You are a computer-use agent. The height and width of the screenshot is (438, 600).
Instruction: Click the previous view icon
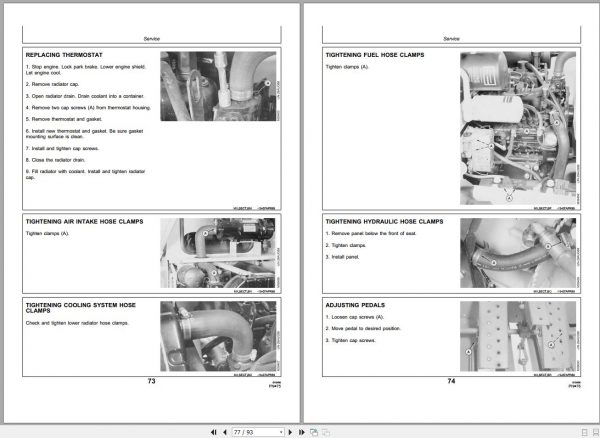tap(314, 432)
